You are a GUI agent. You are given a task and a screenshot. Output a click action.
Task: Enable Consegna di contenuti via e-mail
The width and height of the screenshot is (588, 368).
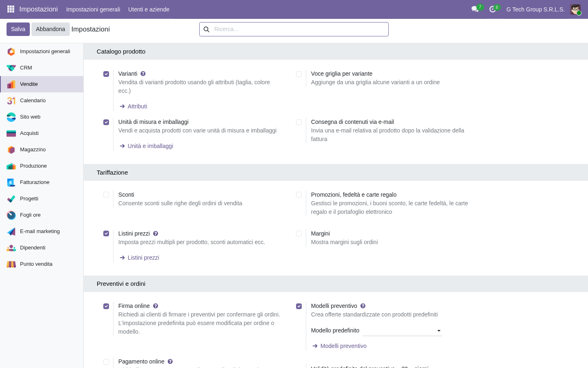coord(299,122)
